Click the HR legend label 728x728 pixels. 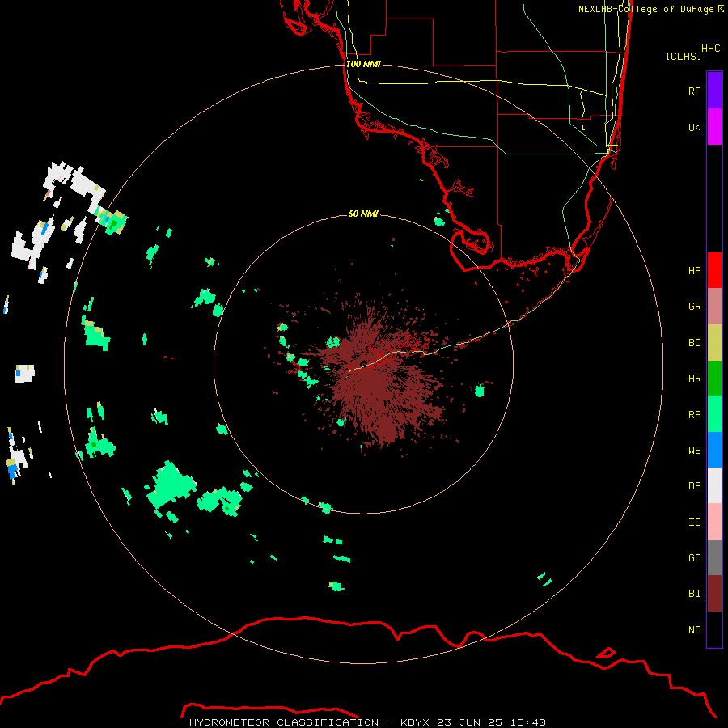(x=694, y=379)
